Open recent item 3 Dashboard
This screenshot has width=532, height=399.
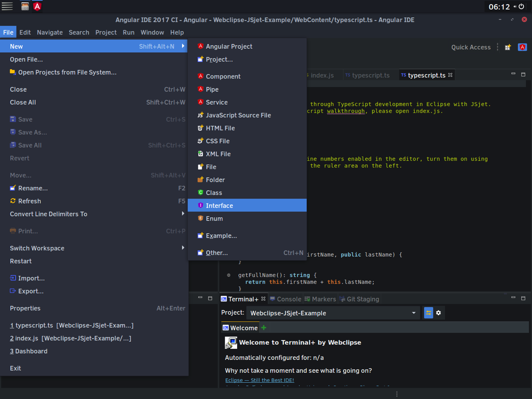[x=94, y=351]
